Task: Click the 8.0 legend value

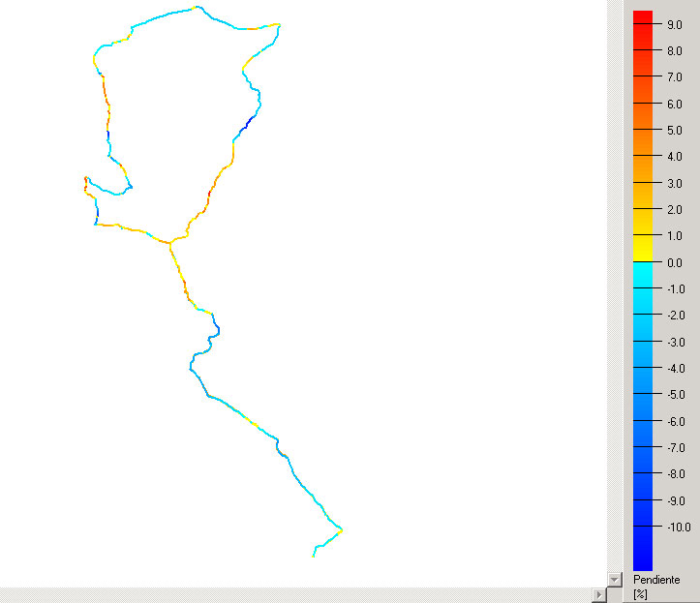Action: pos(675,51)
